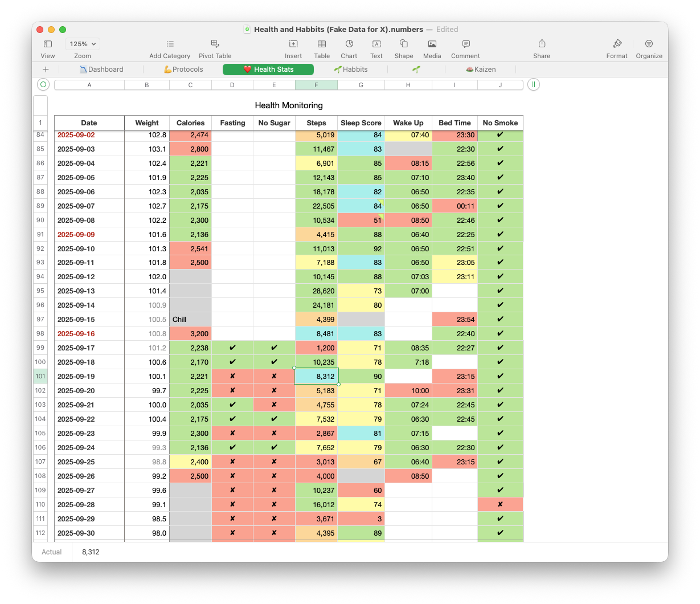Click the Actual label in formula bar
The width and height of the screenshot is (700, 604).
coord(52,552)
